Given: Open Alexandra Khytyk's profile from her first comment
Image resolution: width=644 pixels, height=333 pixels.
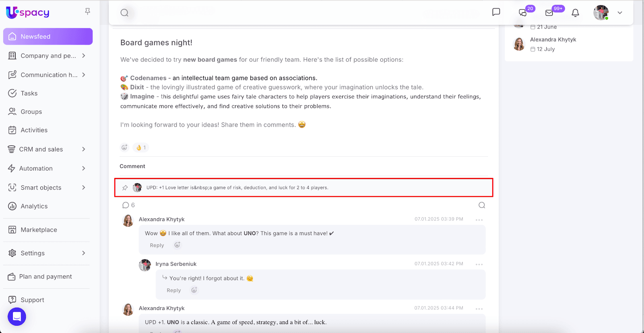Looking at the screenshot, I should [161, 219].
